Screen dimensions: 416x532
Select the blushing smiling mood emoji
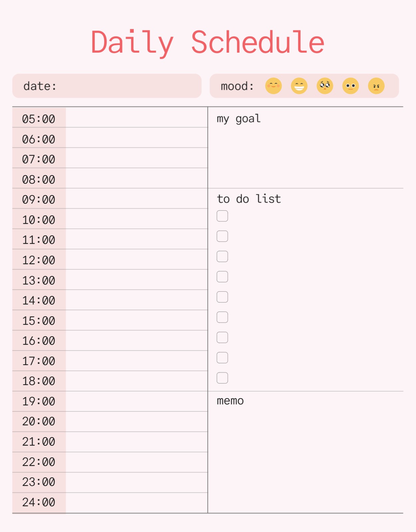click(273, 86)
